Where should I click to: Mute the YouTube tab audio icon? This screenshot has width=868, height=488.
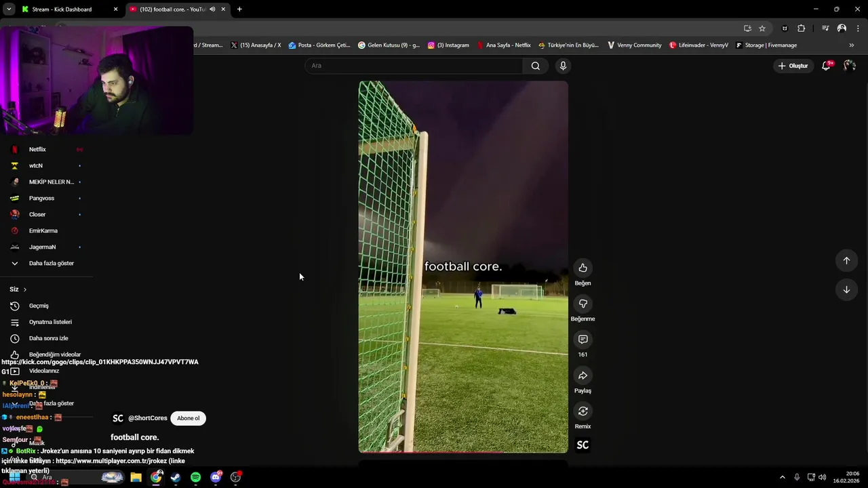pos(212,9)
